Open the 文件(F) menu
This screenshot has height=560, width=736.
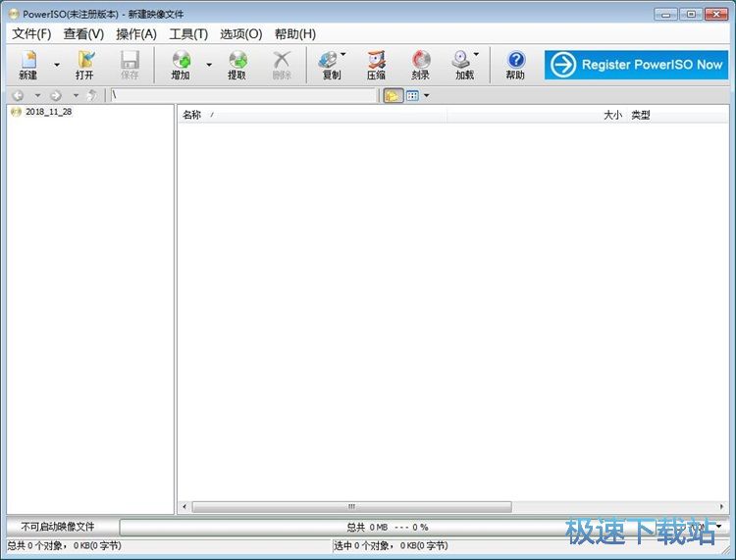point(31,33)
